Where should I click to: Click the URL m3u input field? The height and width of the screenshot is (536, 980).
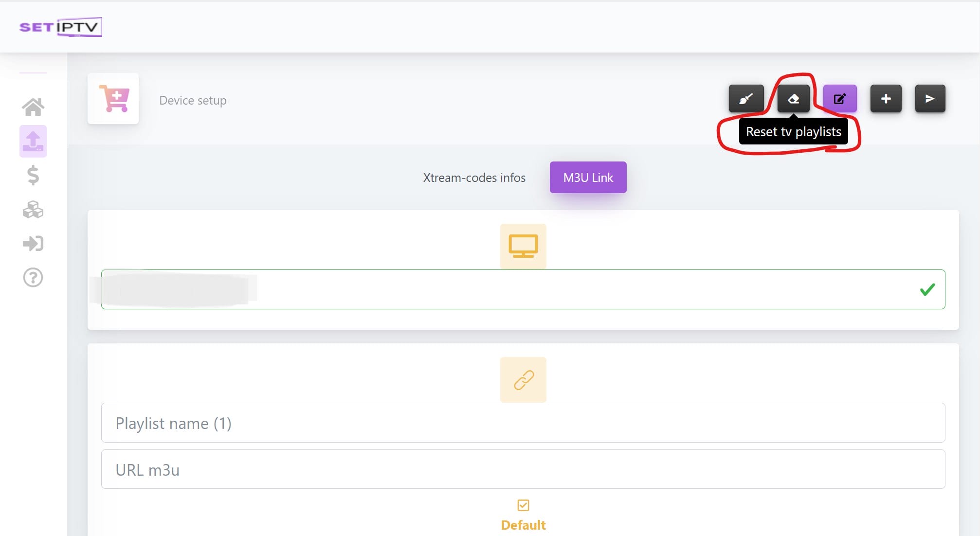tap(523, 469)
